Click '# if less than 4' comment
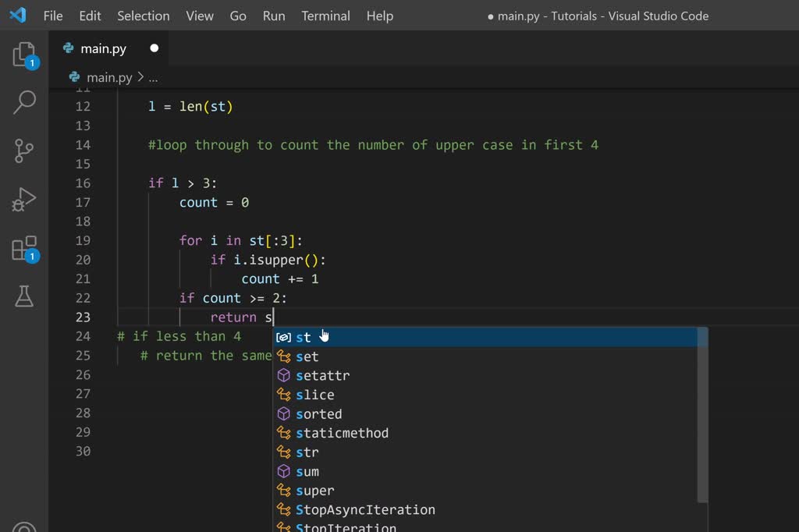Image resolution: width=799 pixels, height=532 pixels. pyautogui.click(x=179, y=336)
